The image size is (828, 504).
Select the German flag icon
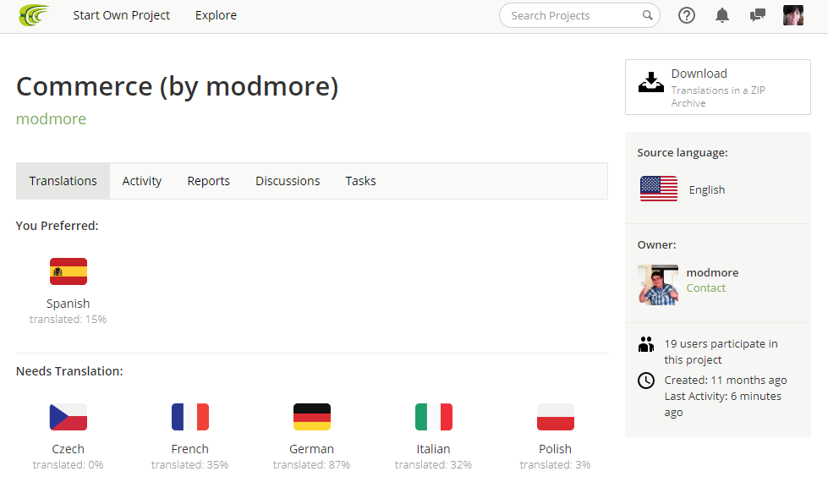click(x=311, y=417)
